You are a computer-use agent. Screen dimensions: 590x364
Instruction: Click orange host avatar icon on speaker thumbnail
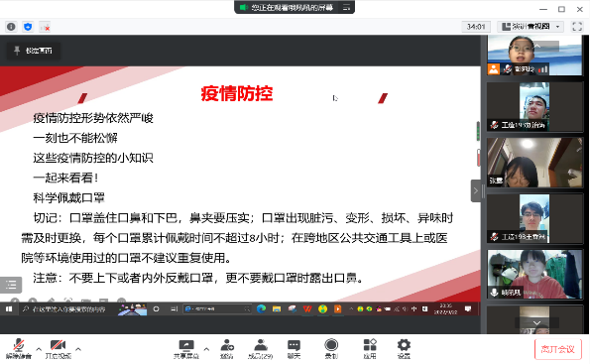tap(494, 69)
